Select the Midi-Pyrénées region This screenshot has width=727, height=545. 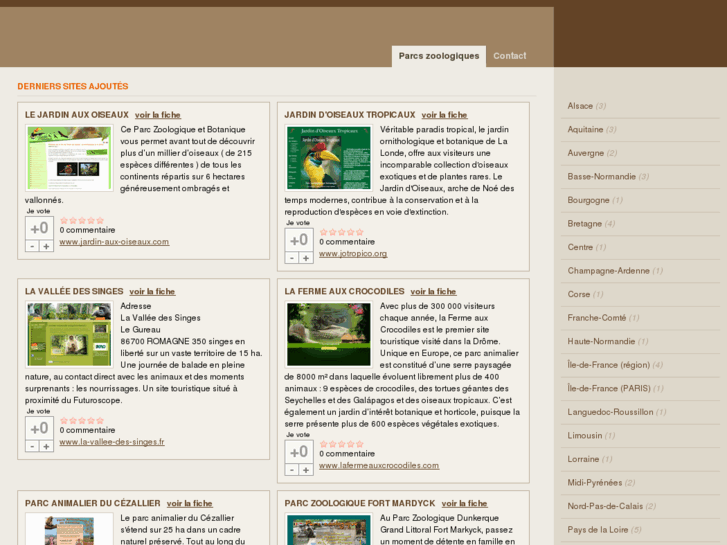pyautogui.click(x=595, y=483)
